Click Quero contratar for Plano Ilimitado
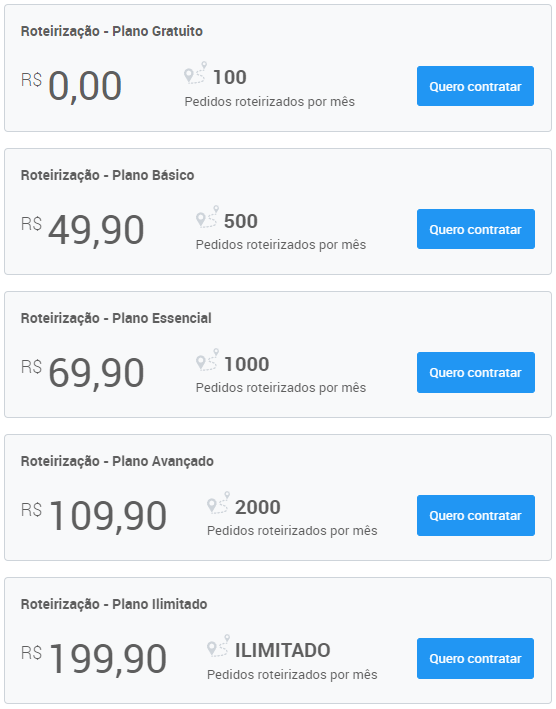556x709 pixels. 475,658
